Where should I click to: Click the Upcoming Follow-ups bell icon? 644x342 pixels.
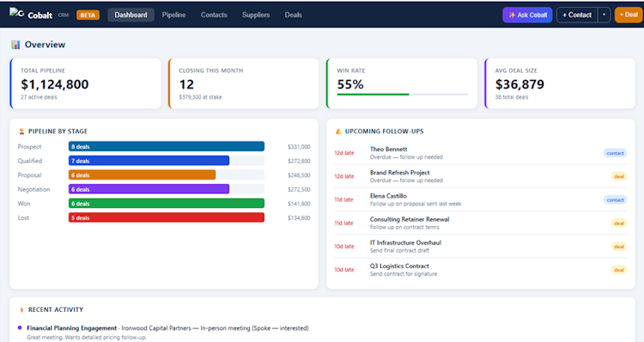(x=338, y=131)
